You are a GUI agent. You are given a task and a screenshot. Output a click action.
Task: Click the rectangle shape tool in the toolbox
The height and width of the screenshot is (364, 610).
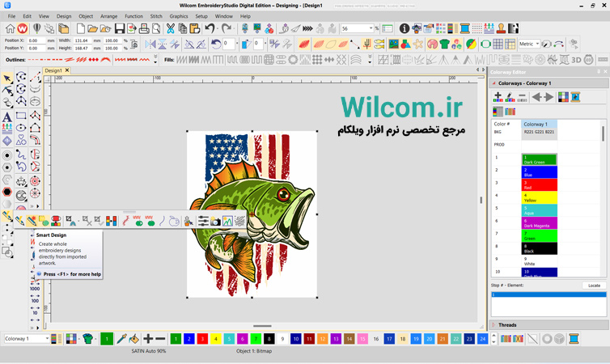click(21, 116)
